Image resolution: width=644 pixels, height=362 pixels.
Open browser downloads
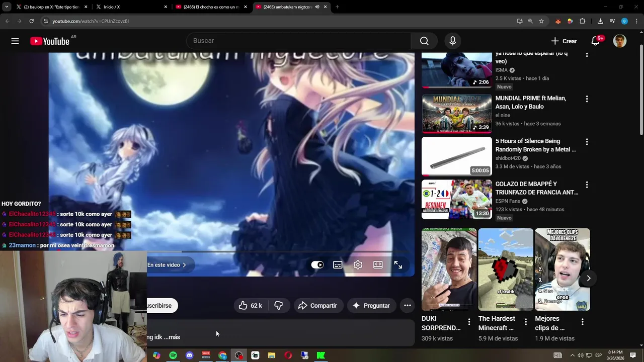point(600,21)
